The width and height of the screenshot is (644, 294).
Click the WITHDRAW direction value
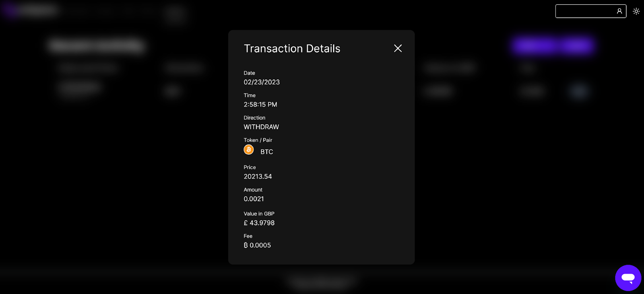(x=261, y=127)
